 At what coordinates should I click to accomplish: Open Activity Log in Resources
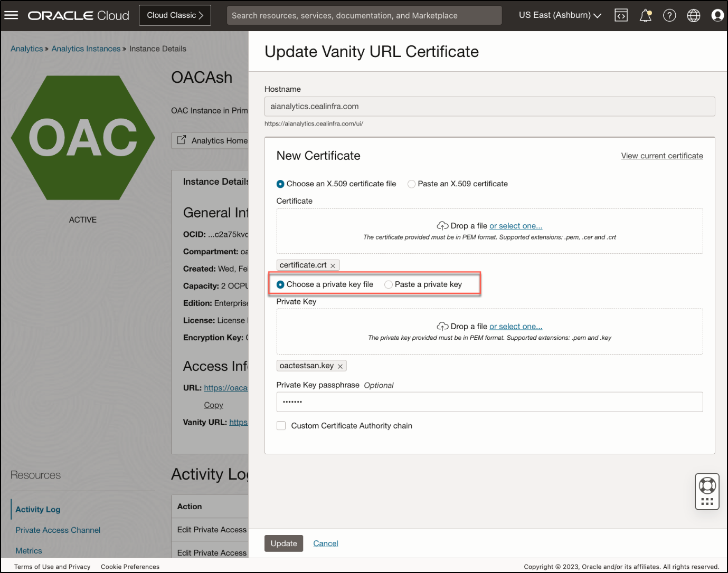coord(38,510)
